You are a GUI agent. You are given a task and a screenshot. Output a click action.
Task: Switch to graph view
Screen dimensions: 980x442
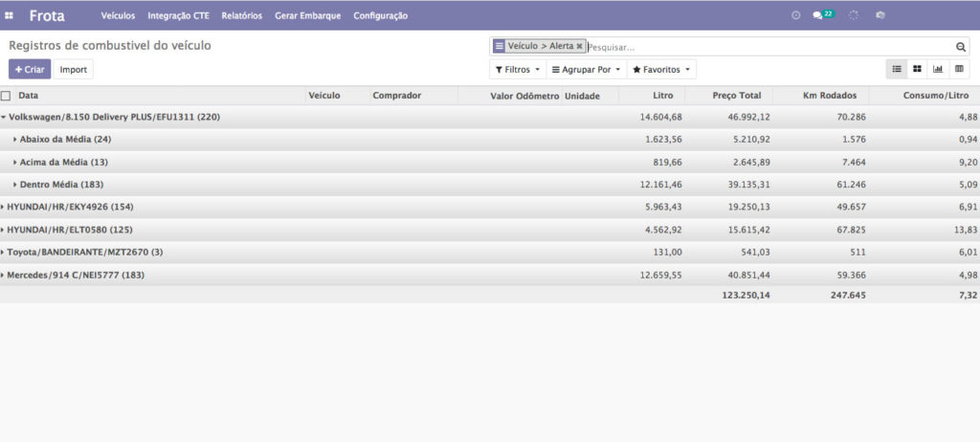pos(938,69)
